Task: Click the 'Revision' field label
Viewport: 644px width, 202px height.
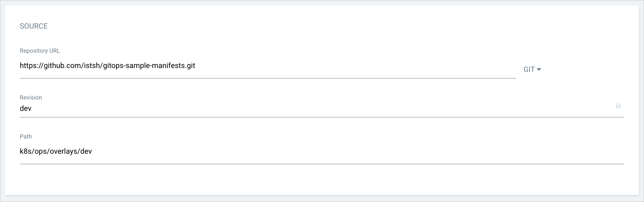Action: (x=31, y=98)
